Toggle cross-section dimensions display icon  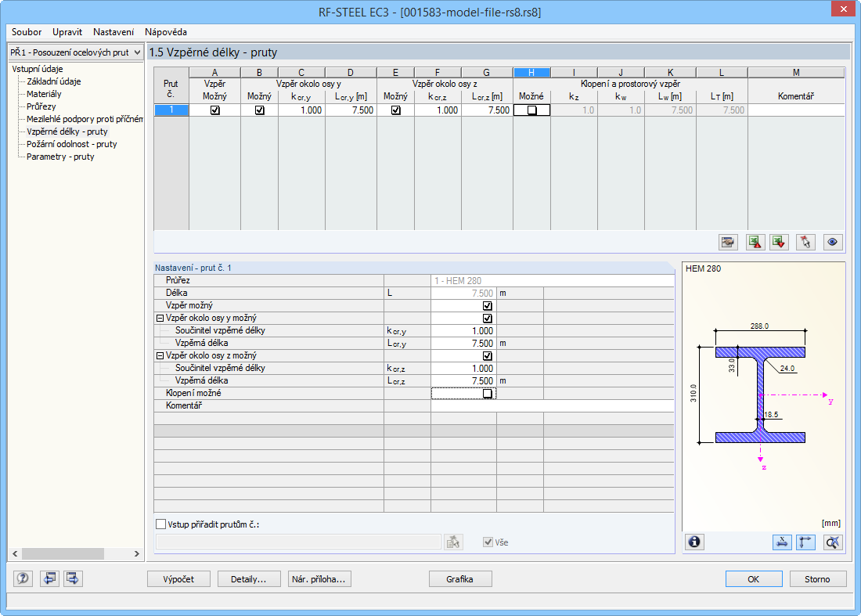click(x=782, y=542)
